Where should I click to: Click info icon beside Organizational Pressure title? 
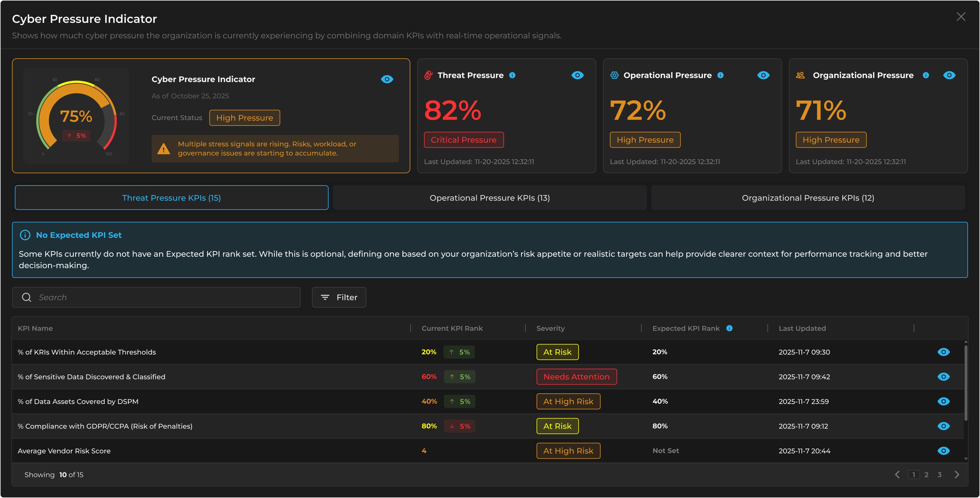pyautogui.click(x=926, y=75)
